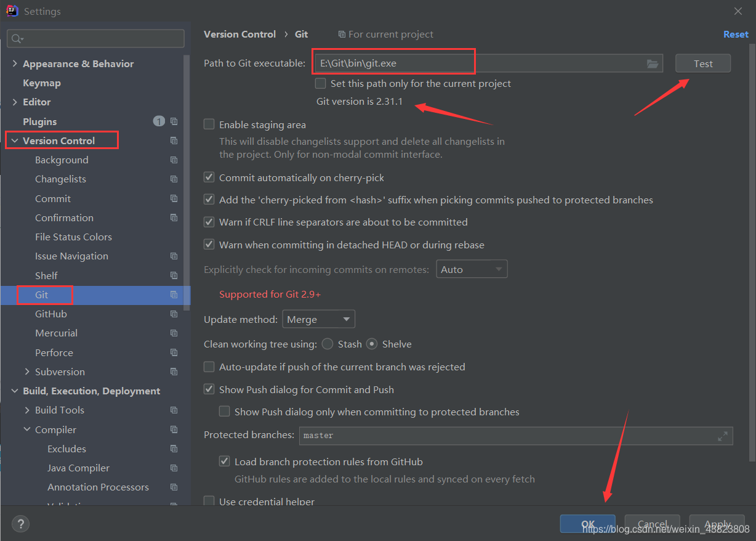Image resolution: width=756 pixels, height=541 pixels.
Task: Click the project-level icon beside Confirmation
Action: [174, 218]
